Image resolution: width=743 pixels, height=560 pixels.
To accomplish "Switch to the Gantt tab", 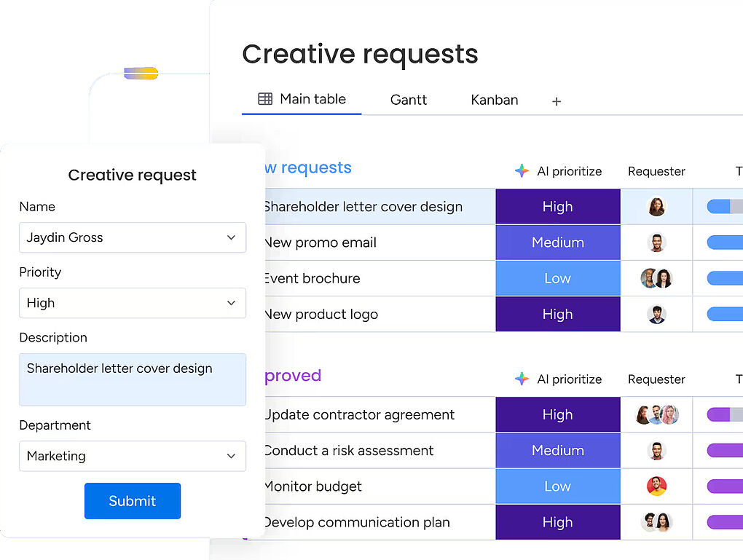I will click(x=409, y=100).
